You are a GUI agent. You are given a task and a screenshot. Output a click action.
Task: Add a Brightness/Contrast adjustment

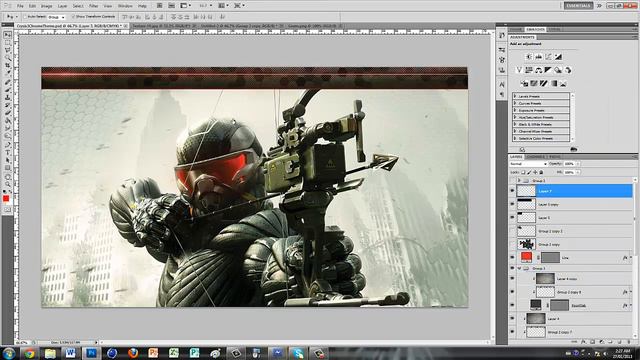tap(529, 57)
